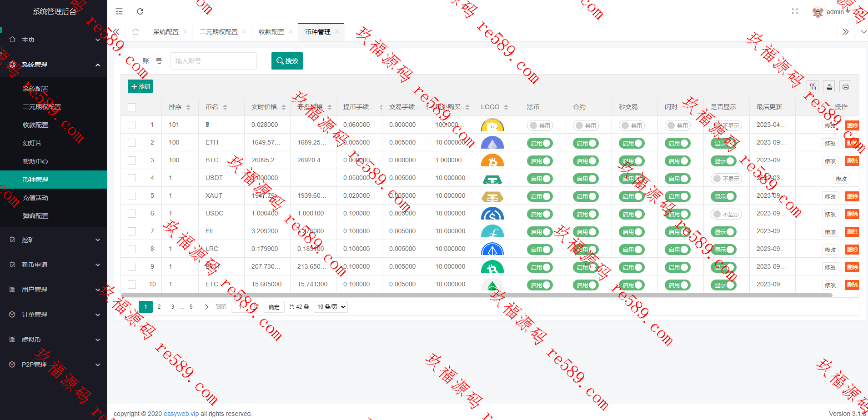Image resolution: width=868 pixels, height=420 pixels.
Task: Close the 收款配置 tab
Action: (x=291, y=31)
